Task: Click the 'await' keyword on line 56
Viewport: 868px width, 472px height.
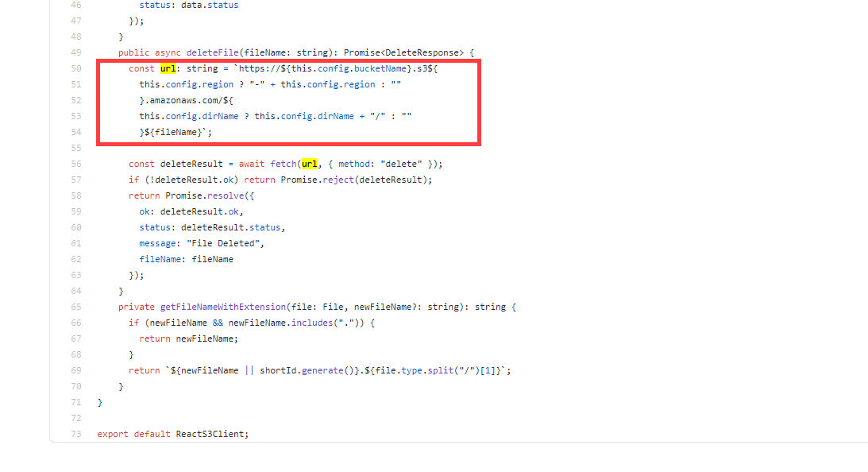Action: [x=252, y=164]
